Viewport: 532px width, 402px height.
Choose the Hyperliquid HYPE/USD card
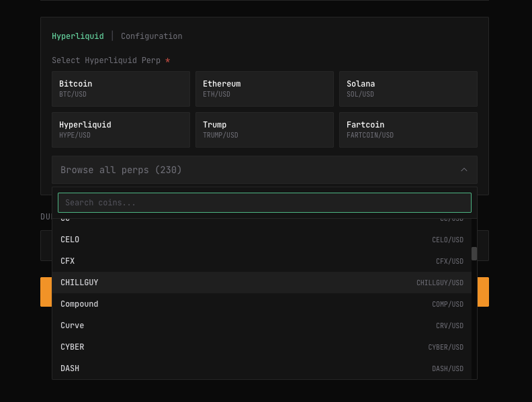(x=121, y=130)
